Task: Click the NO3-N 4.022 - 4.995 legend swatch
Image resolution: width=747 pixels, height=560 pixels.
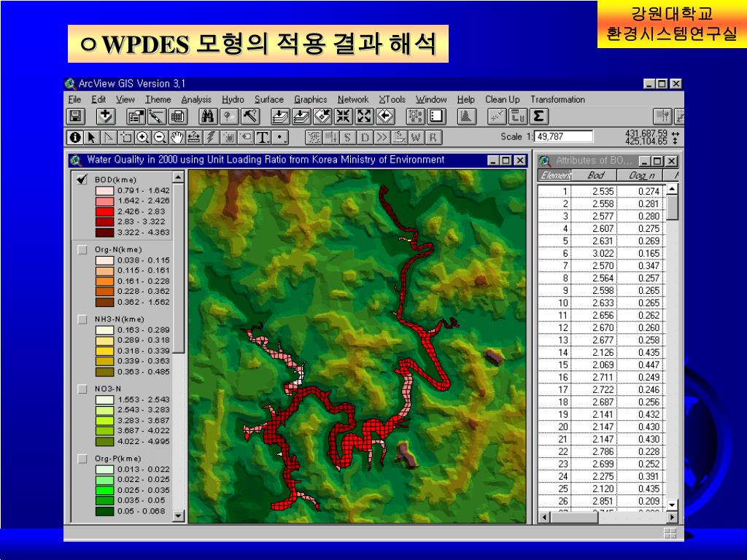Action: pos(104,441)
